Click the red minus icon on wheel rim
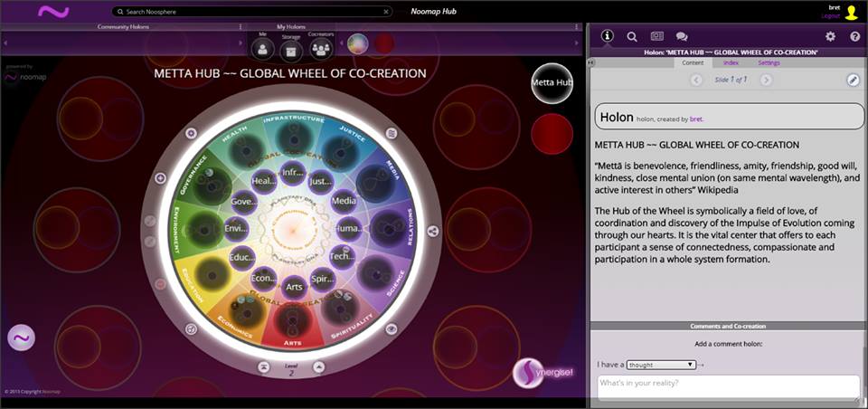The width and height of the screenshot is (868, 409). click(x=161, y=284)
